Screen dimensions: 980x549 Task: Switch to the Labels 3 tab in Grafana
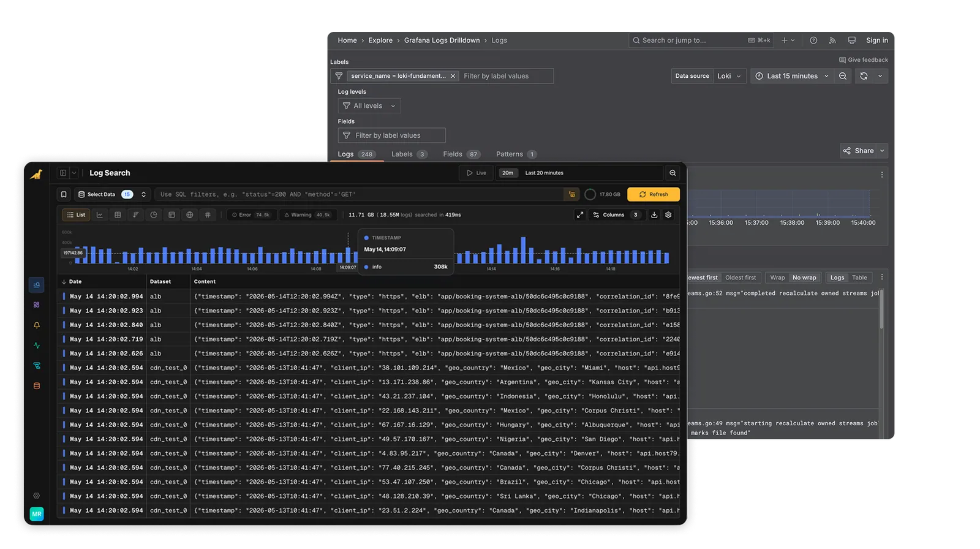tap(409, 154)
